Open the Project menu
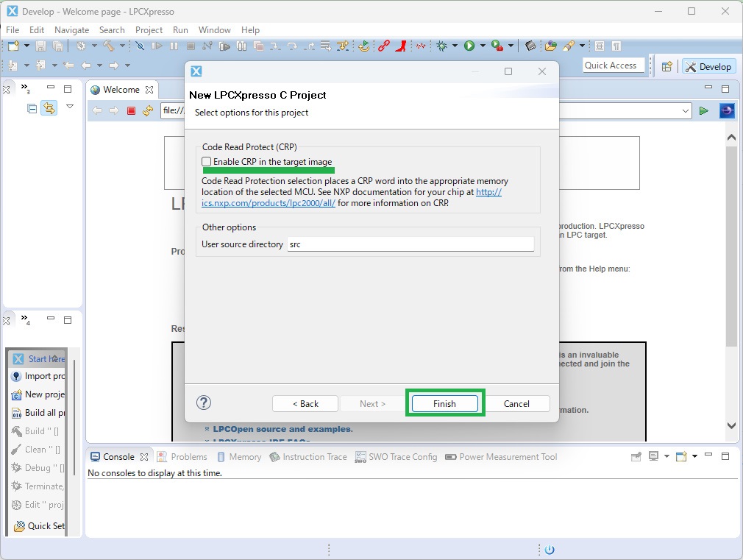The image size is (743, 560). point(149,30)
